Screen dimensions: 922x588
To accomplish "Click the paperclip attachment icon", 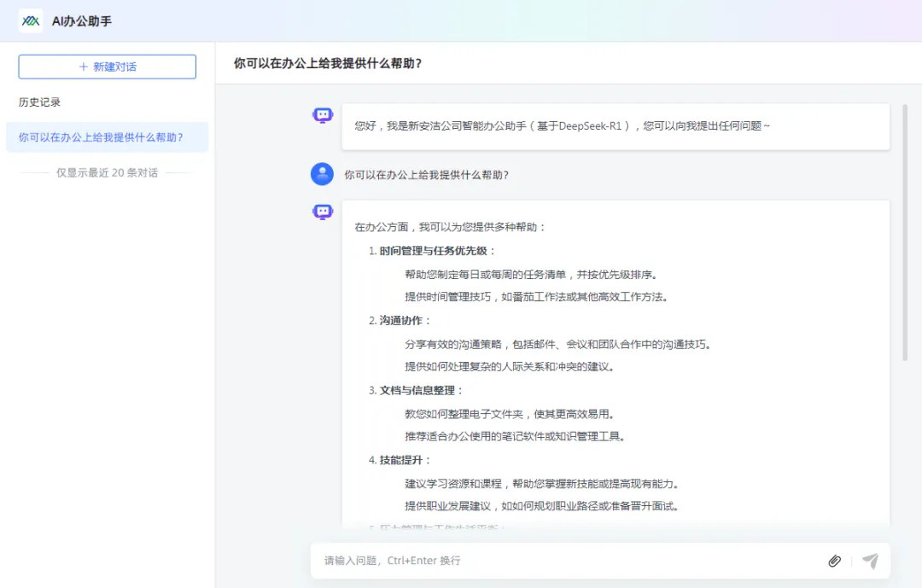I will coord(834,561).
